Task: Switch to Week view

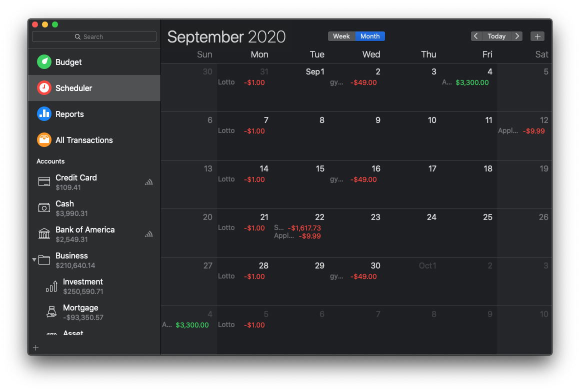Action: point(341,36)
